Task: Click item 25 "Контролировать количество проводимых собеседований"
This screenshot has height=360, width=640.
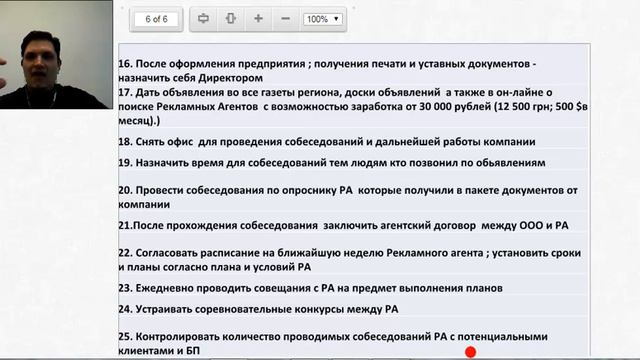Action: [x=333, y=337]
